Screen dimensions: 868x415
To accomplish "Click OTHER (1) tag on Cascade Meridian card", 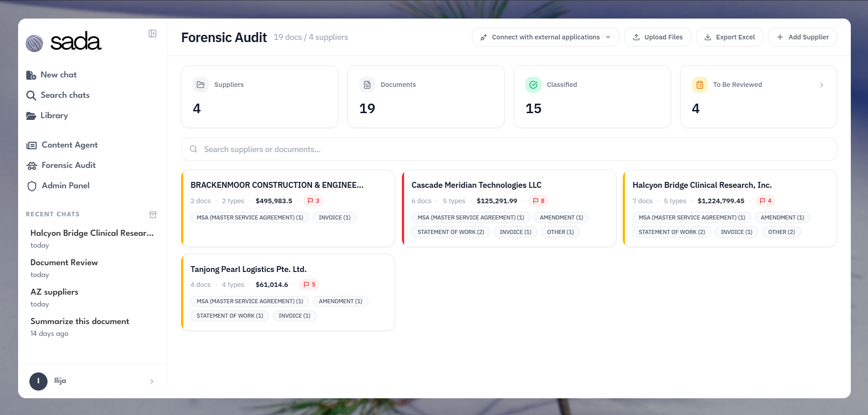I will click(560, 232).
